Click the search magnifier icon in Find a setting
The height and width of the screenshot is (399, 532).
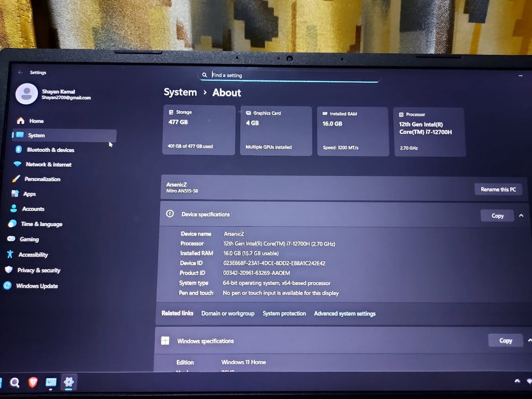[x=204, y=75]
